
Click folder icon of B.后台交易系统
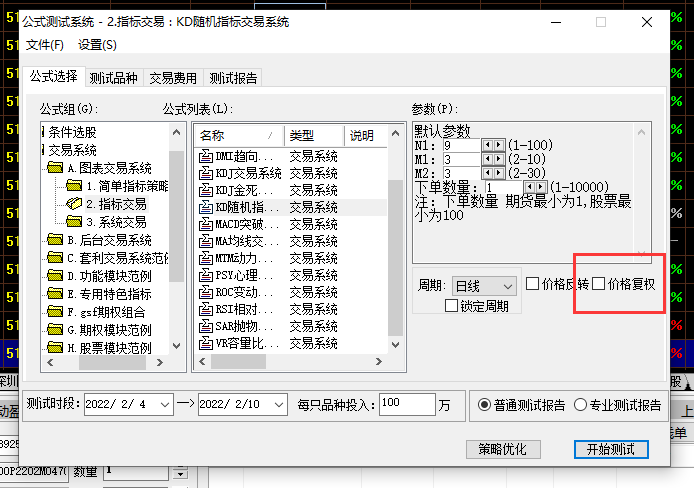click(55, 240)
